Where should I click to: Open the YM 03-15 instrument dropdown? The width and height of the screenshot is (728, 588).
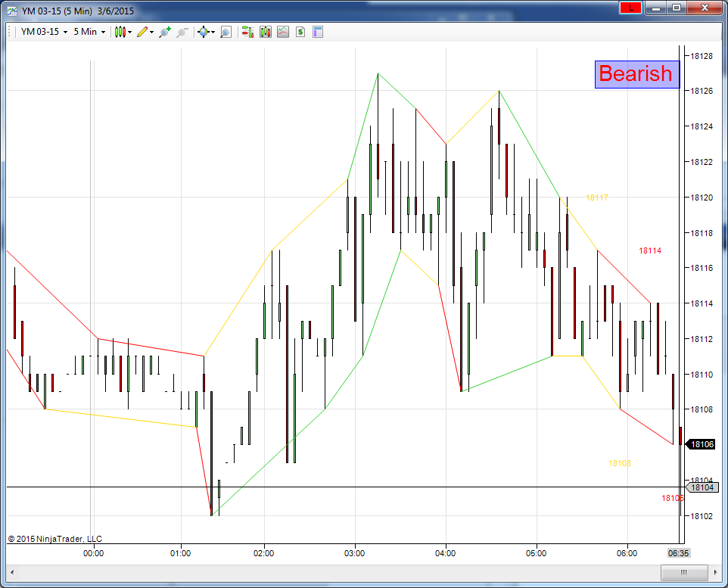[x=44, y=32]
